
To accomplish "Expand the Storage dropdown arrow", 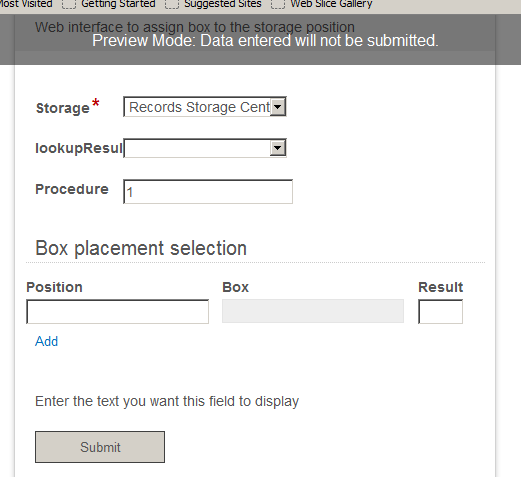I will coord(278,107).
